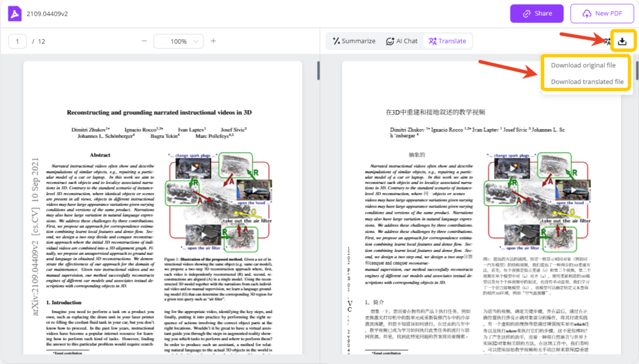Click the cloud upload icon on New PDF
This screenshot has height=364, width=639.
point(585,14)
